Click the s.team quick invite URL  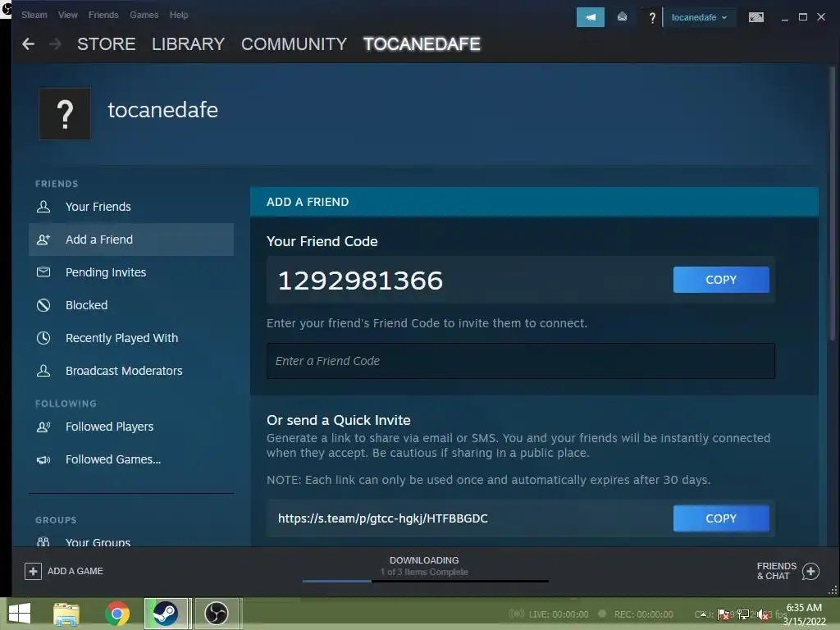383,518
